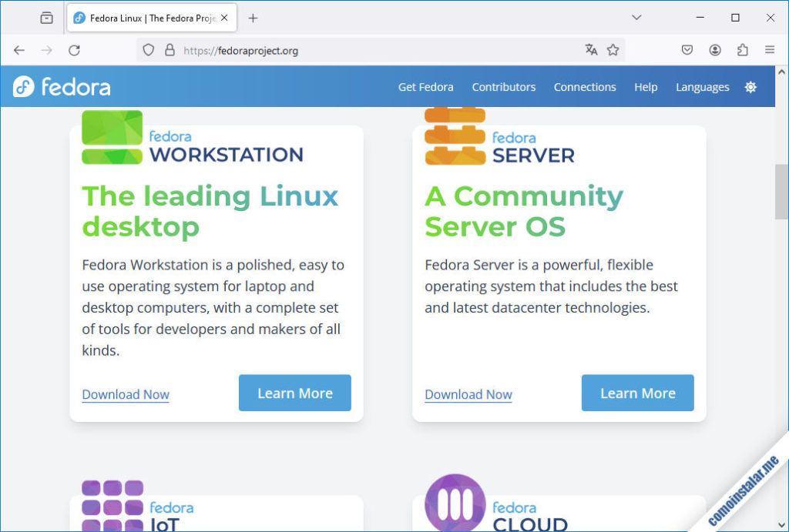Select the Contributors navigation item
Screen dimensions: 789x532
[503, 87]
